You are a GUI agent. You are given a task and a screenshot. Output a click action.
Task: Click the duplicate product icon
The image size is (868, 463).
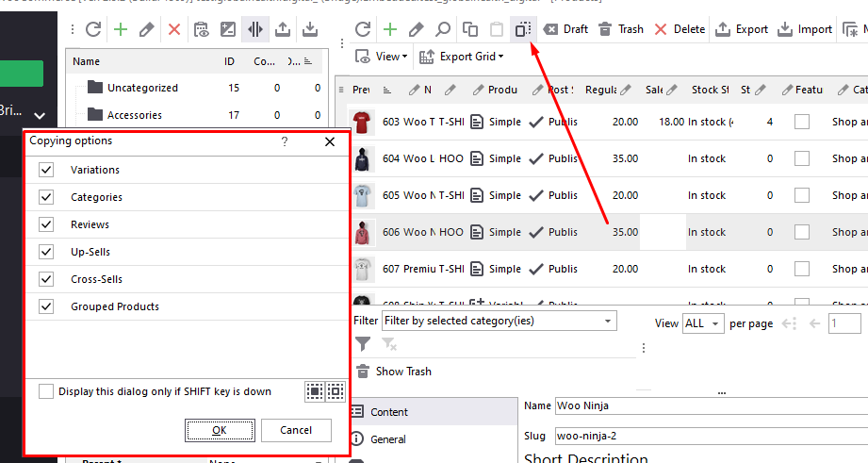523,29
